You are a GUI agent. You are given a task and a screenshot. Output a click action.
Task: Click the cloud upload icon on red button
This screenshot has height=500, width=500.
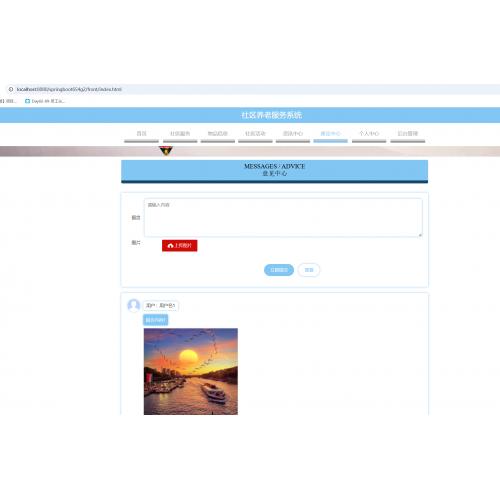click(x=170, y=246)
